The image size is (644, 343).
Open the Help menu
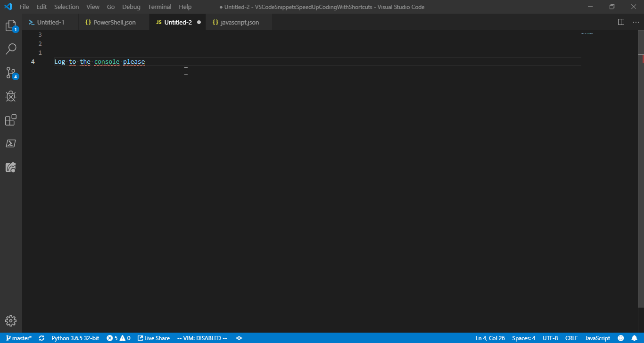tap(185, 7)
